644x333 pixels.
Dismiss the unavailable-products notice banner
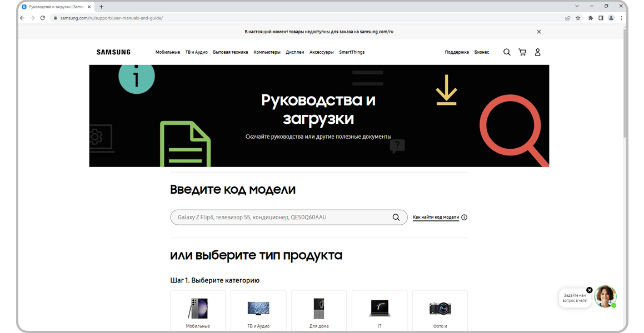(538, 32)
